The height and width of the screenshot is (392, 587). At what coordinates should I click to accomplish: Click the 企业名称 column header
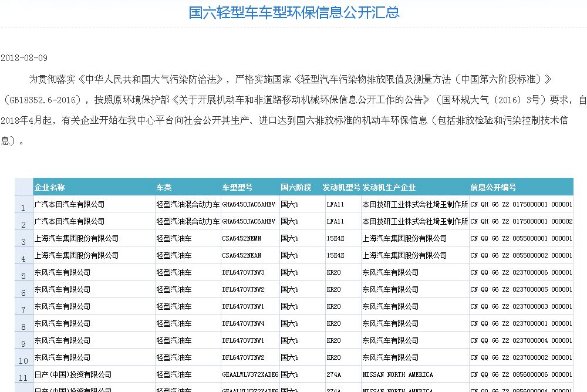pyautogui.click(x=50, y=187)
